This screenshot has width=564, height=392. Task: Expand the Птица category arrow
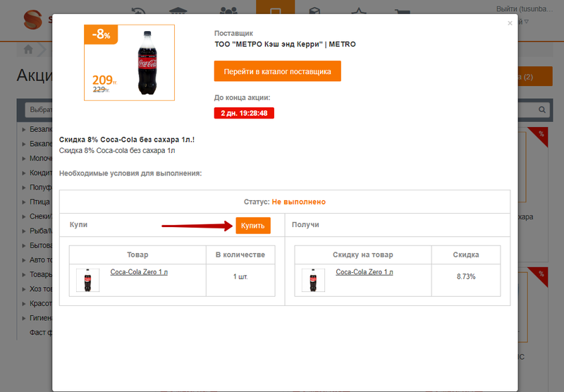[24, 202]
